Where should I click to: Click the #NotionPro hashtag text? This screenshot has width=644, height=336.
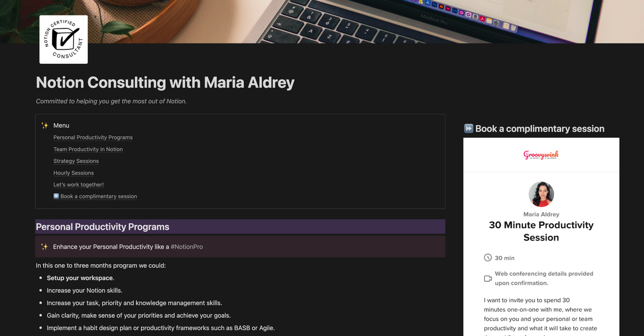point(187,247)
